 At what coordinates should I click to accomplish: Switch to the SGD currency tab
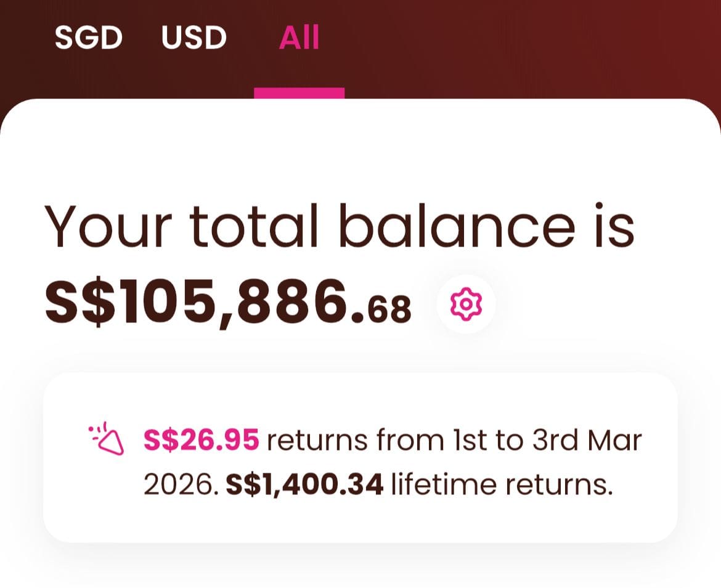coord(90,37)
